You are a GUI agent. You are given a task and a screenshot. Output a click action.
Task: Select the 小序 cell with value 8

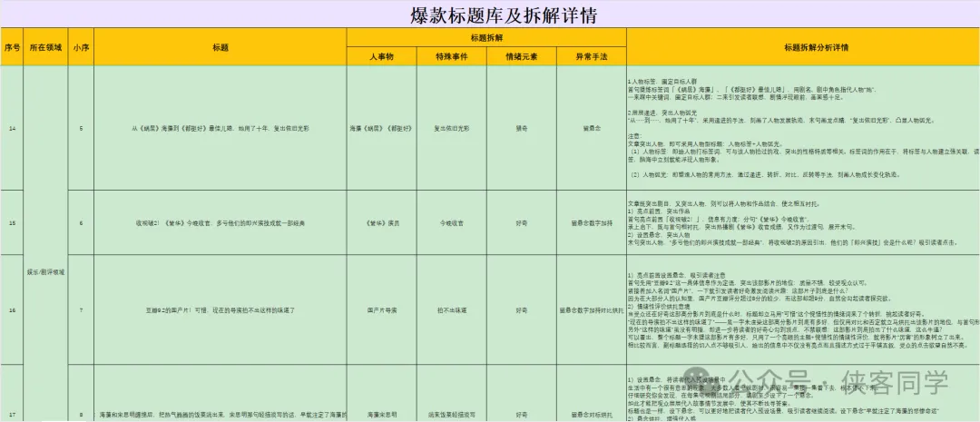pos(81,394)
